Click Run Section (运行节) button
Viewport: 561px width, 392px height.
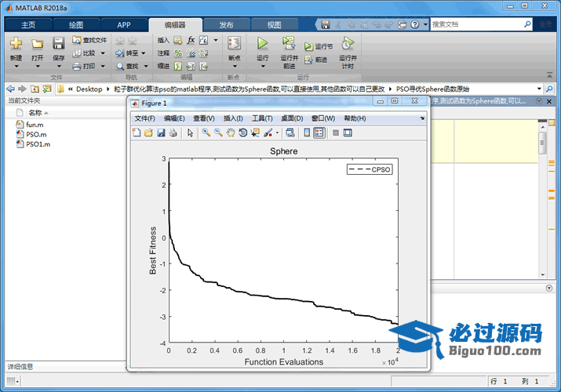coord(319,46)
